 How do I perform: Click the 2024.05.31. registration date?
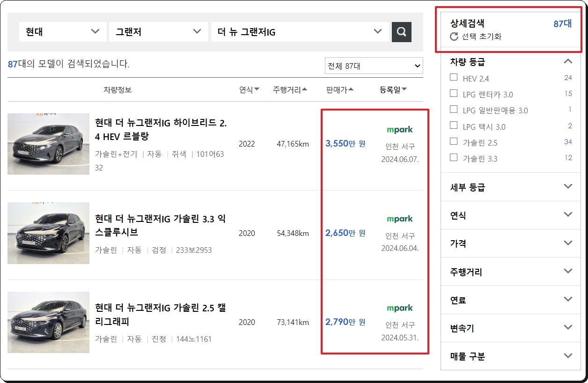[400, 337]
